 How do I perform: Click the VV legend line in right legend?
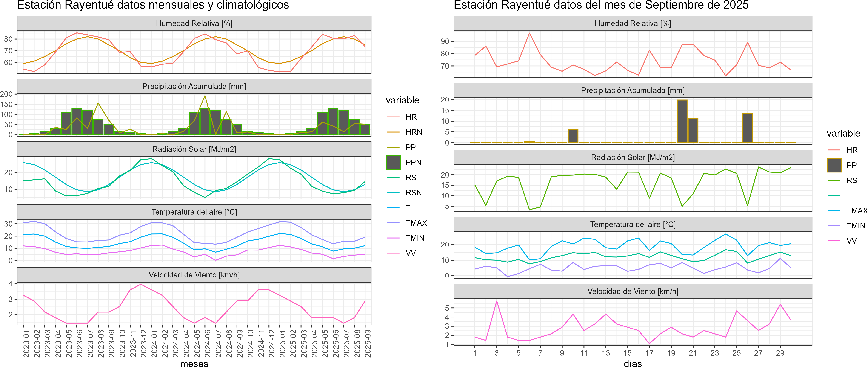click(834, 241)
